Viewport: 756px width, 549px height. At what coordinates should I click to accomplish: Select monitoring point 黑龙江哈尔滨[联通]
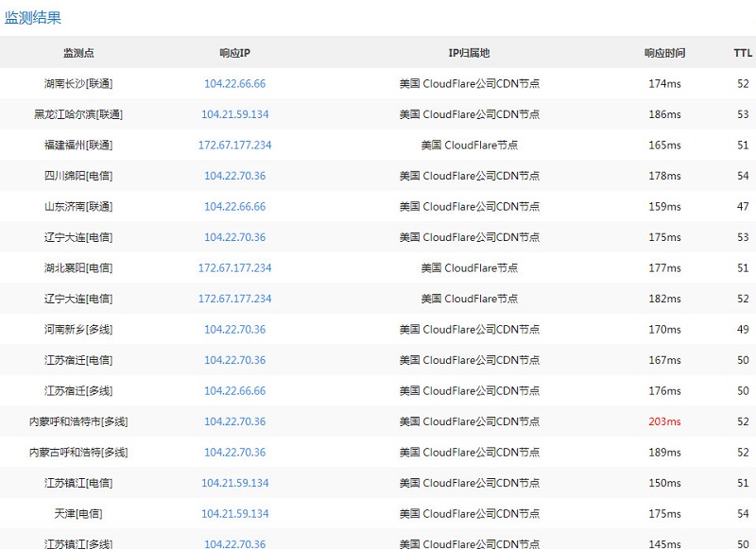[78, 114]
